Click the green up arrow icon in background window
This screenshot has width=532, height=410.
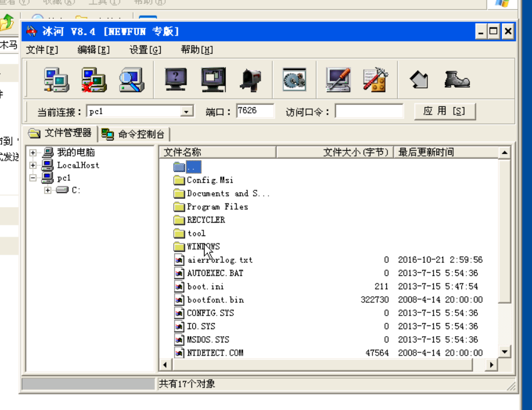point(7,23)
